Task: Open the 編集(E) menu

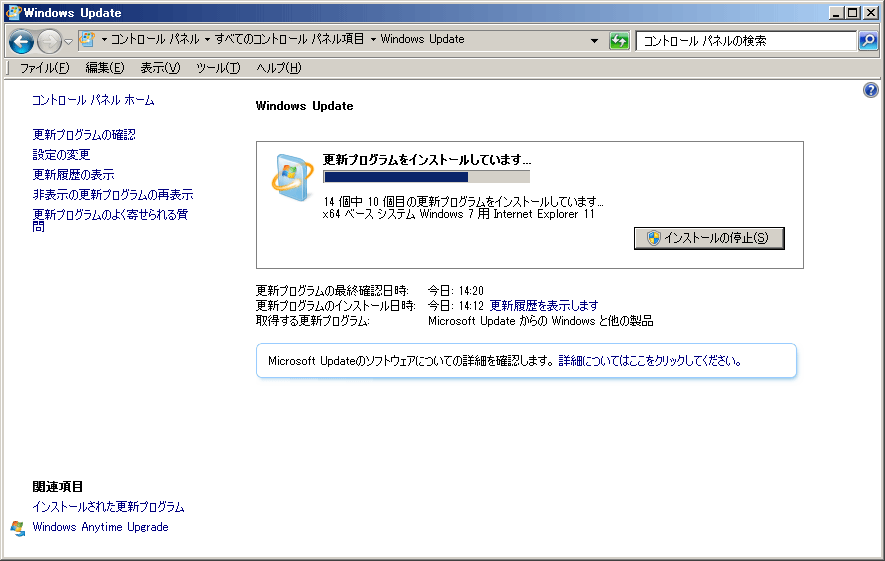Action: tap(104, 68)
